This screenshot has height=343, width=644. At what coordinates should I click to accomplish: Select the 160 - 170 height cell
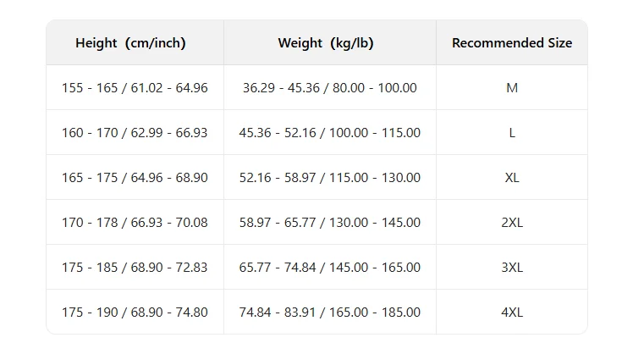point(135,133)
